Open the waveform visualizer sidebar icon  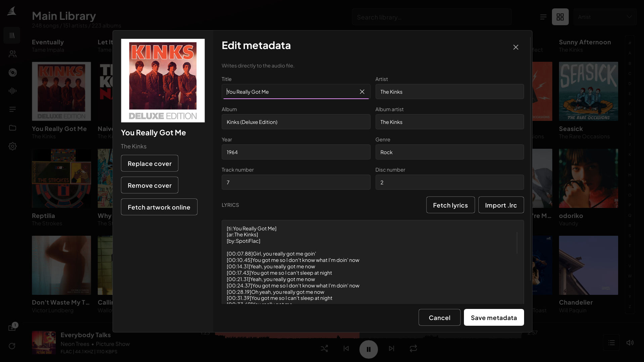click(12, 91)
